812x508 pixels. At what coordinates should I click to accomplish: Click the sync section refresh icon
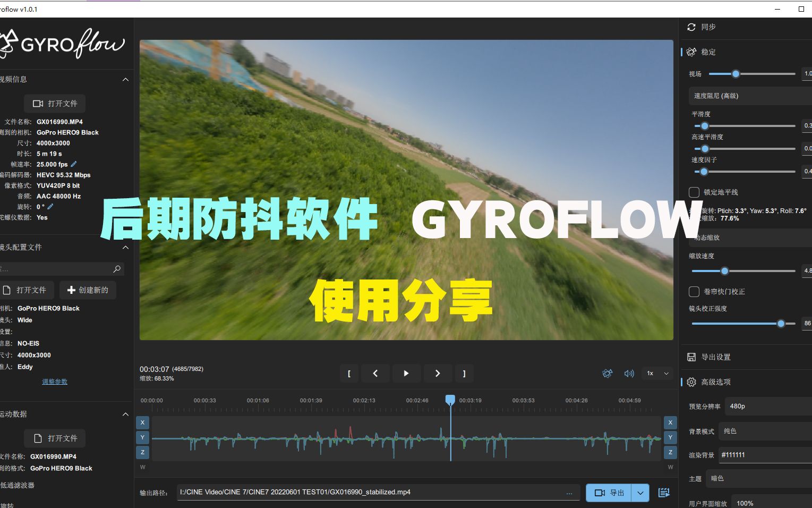(691, 27)
